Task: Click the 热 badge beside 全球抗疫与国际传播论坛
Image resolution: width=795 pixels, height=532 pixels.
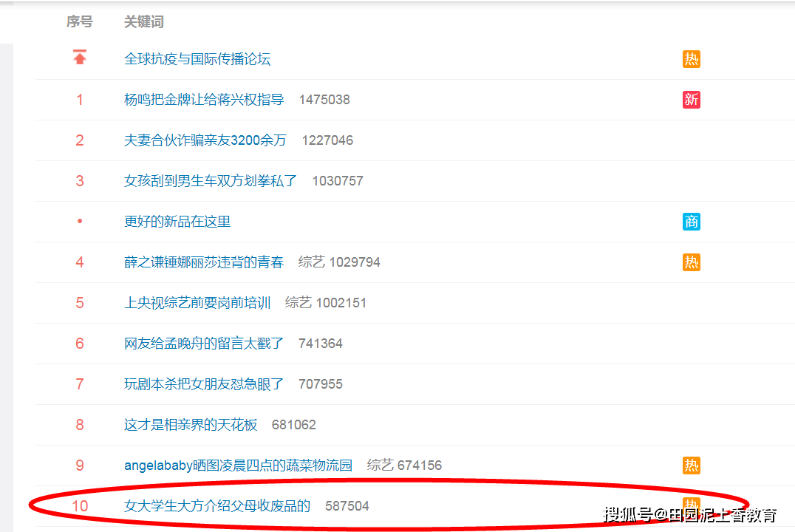Action: coord(691,59)
